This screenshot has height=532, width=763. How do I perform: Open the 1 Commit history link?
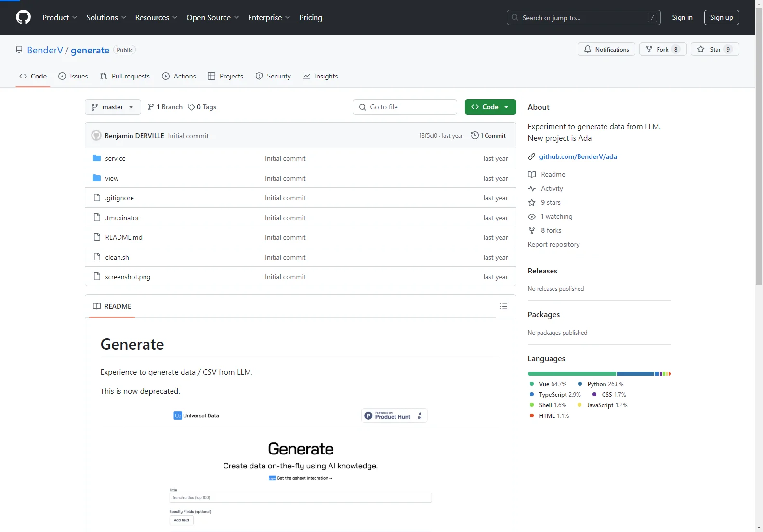[488, 135]
